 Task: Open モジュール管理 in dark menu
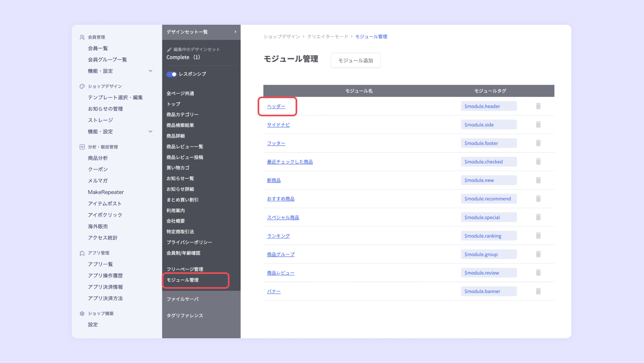pyautogui.click(x=182, y=280)
